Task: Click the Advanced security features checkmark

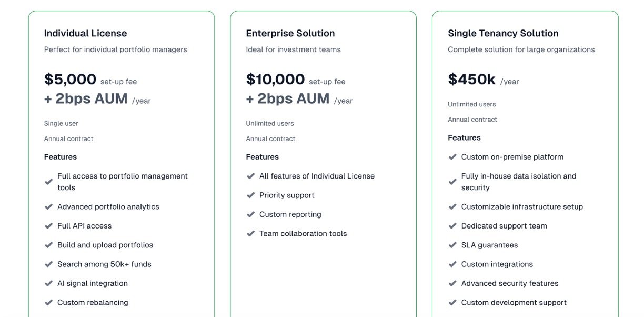Action: (x=452, y=283)
